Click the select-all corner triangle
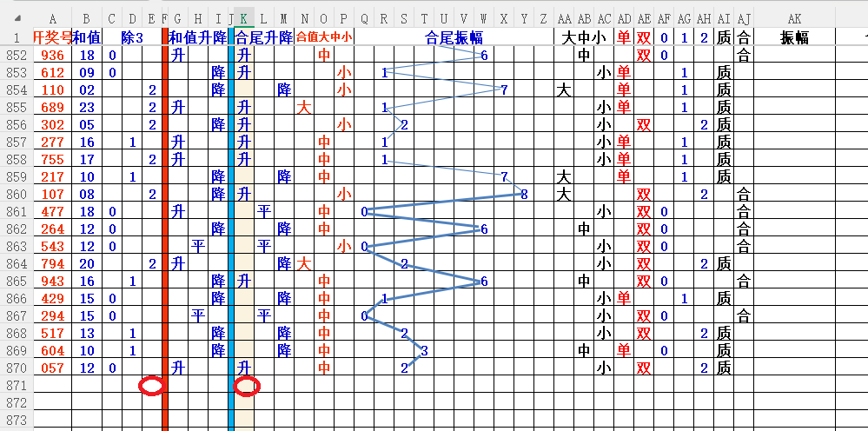The width and height of the screenshot is (868, 431). [x=17, y=19]
